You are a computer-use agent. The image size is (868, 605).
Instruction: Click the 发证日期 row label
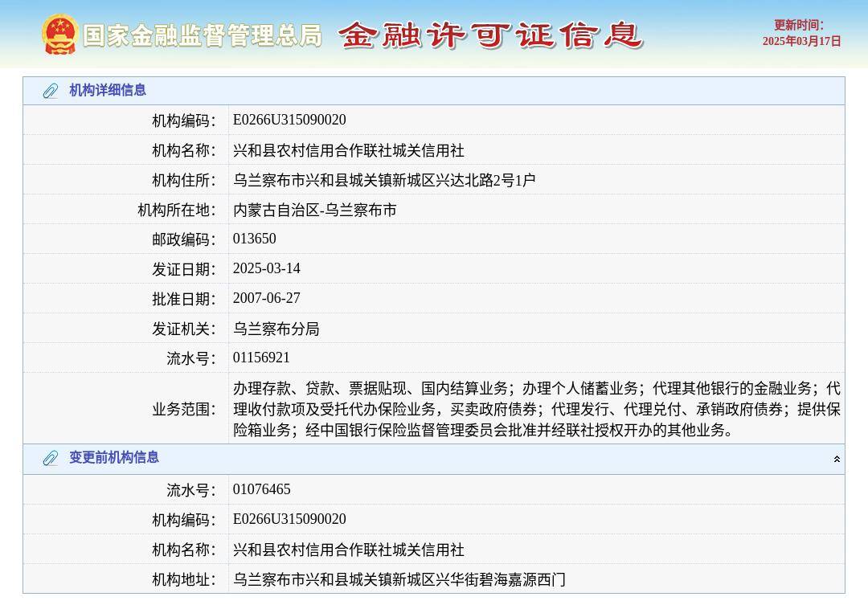coord(184,270)
